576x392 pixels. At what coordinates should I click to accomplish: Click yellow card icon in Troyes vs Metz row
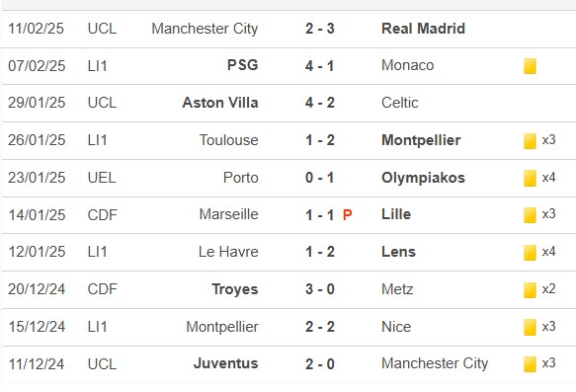click(x=530, y=290)
